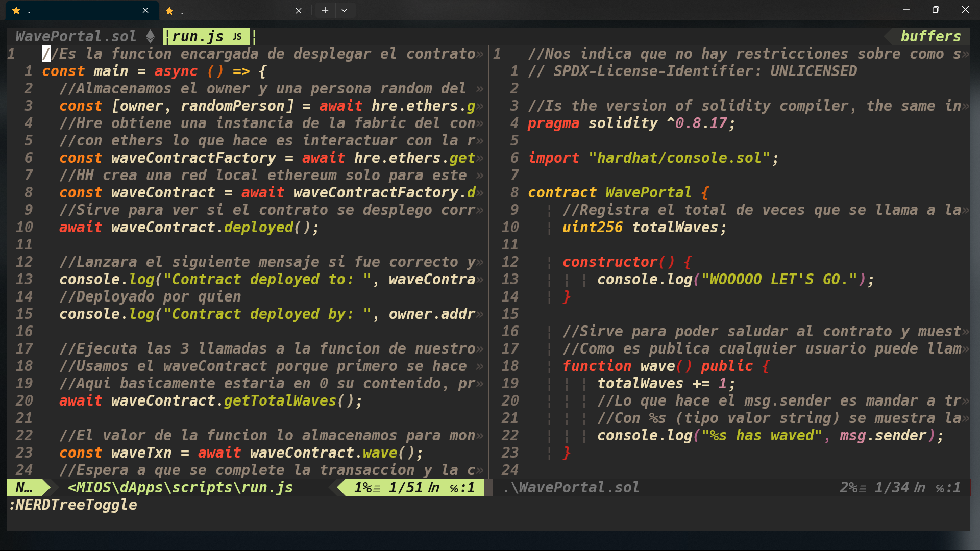Click the star icon on second terminal tab
This screenshot has height=551, width=980.
click(169, 11)
